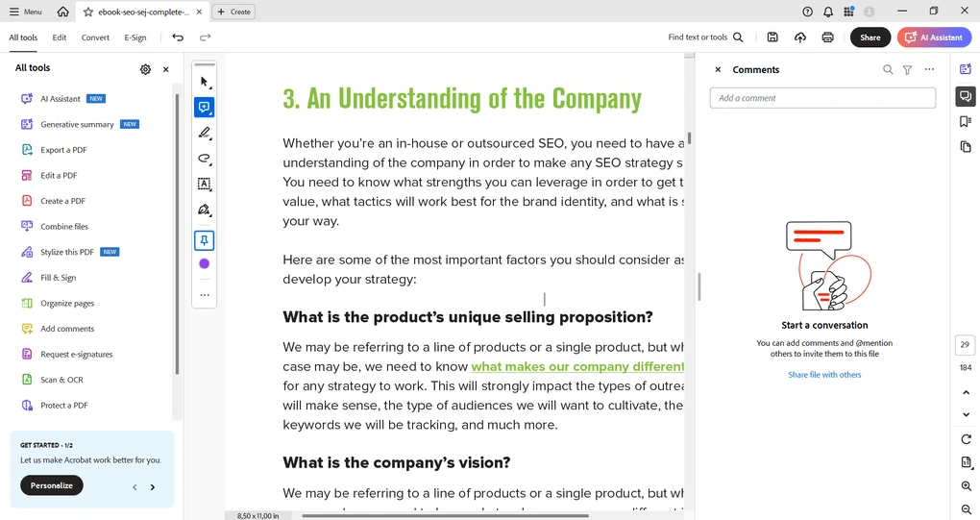This screenshot has height=520, width=980.
Task: Toggle the pin toolbar button
Action: [x=204, y=239]
